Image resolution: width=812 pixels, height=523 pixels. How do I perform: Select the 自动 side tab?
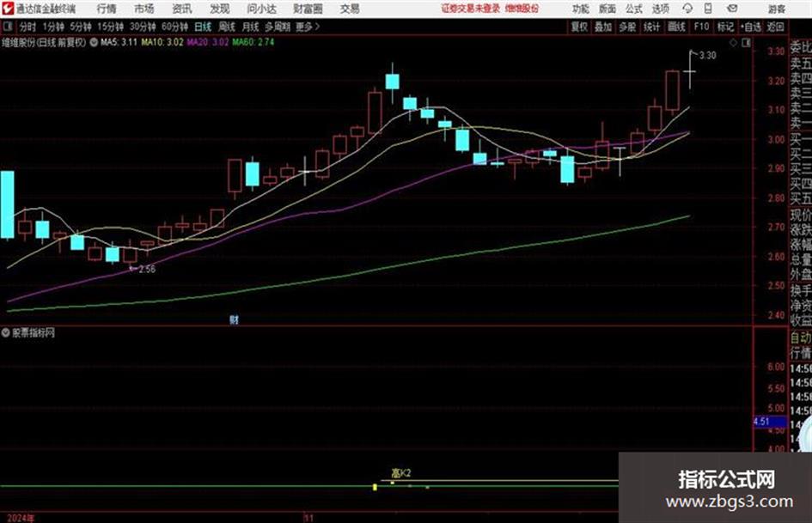tap(801, 338)
